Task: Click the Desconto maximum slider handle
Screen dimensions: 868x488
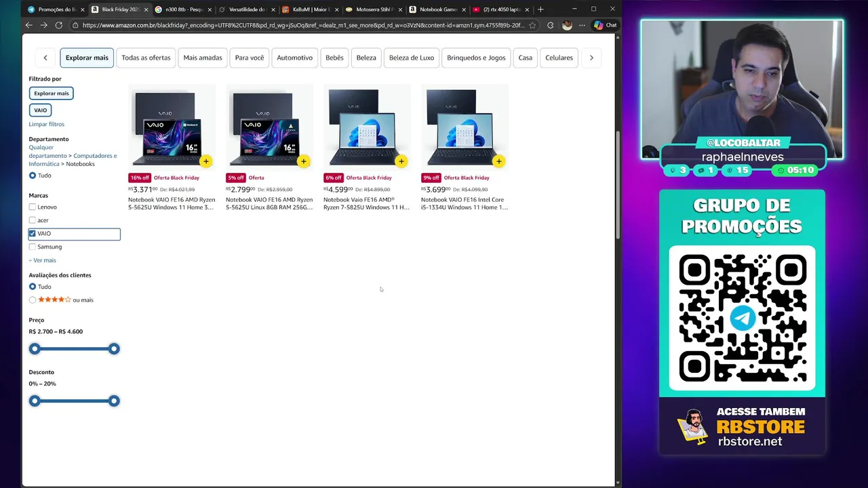Action: tap(114, 401)
